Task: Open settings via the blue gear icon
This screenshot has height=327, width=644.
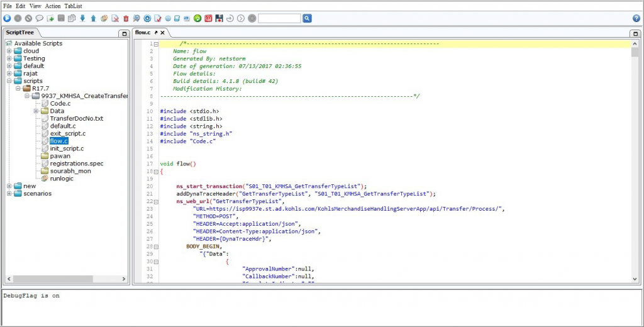Action: pos(147,18)
